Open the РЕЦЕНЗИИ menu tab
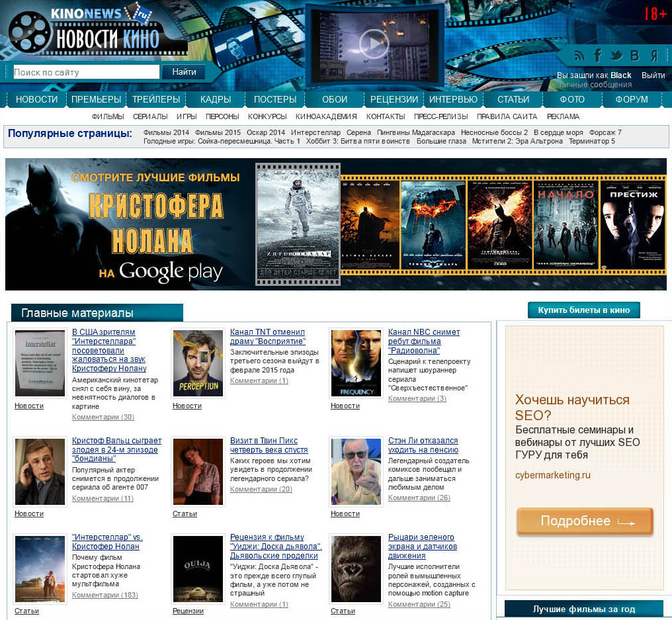The width and height of the screenshot is (672, 620). (x=394, y=99)
